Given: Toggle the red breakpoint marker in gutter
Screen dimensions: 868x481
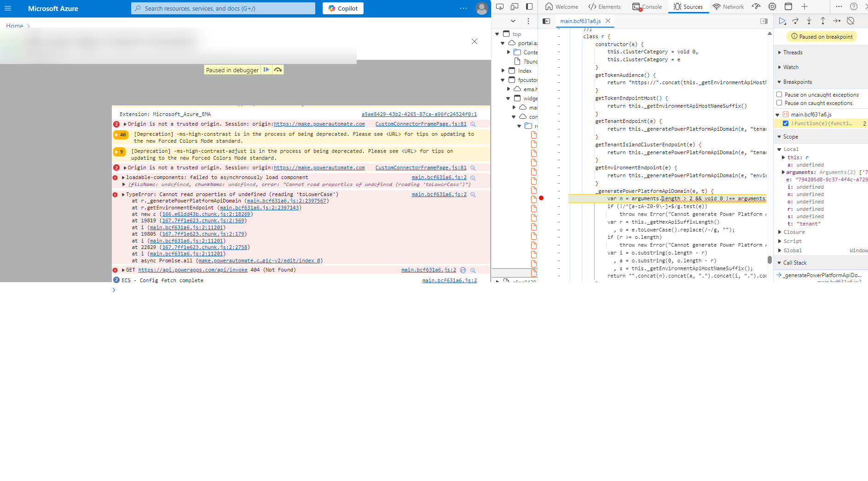Looking at the screenshot, I should (541, 198).
